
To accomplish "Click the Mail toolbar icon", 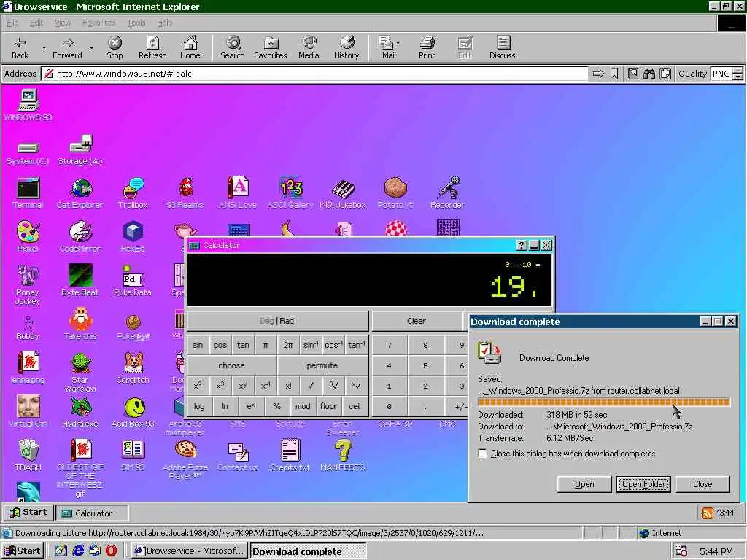I will 387,47.
